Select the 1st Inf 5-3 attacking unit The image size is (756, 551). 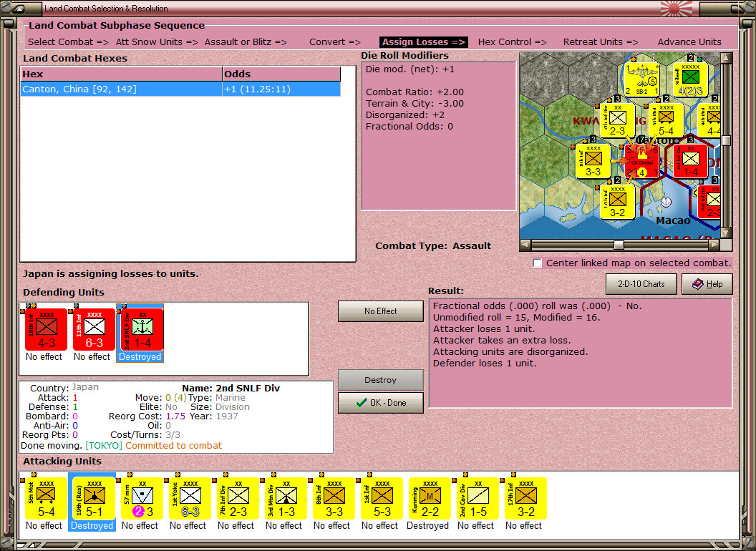pos(382,499)
